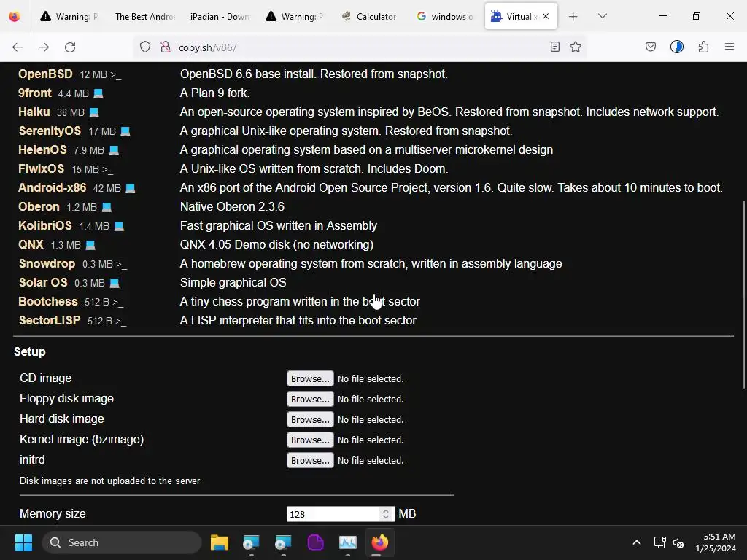The height and width of the screenshot is (560, 747).
Task: Launch the 9front image
Action: (x=35, y=93)
